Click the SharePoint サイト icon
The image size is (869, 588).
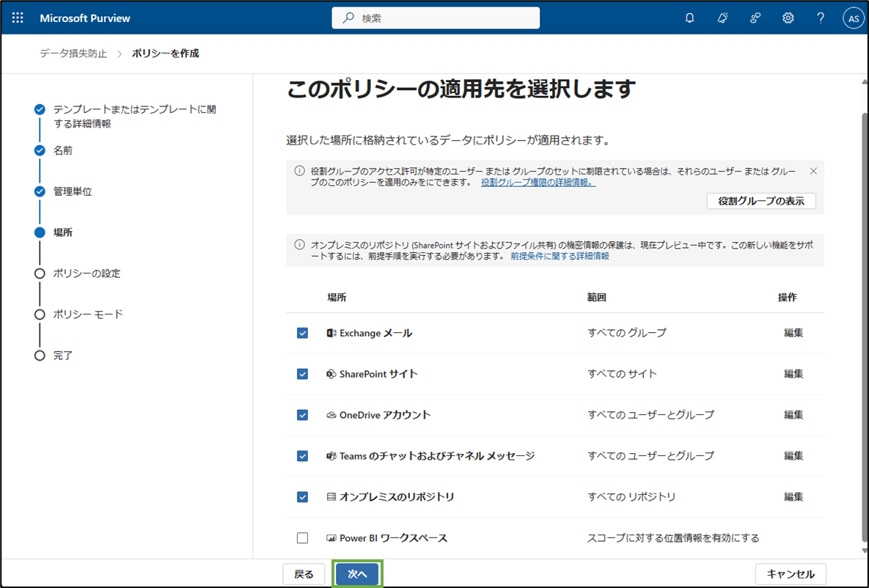[331, 374]
